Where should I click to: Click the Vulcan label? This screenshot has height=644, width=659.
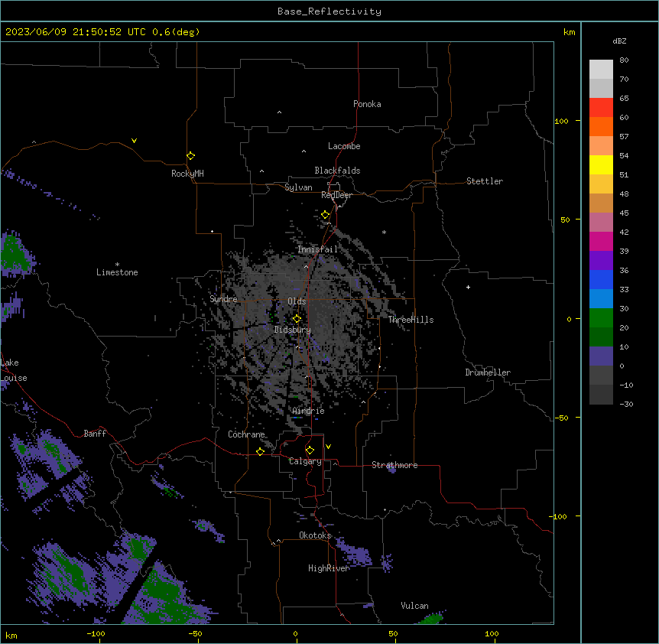pyautogui.click(x=415, y=606)
